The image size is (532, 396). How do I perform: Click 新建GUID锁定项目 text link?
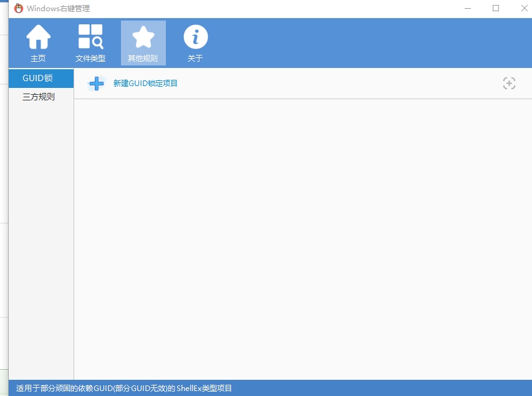(145, 84)
